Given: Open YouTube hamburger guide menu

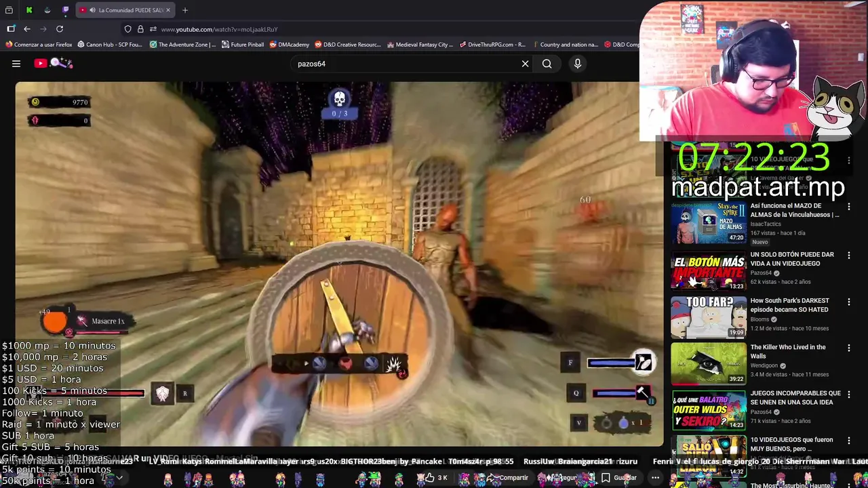Looking at the screenshot, I should point(16,64).
